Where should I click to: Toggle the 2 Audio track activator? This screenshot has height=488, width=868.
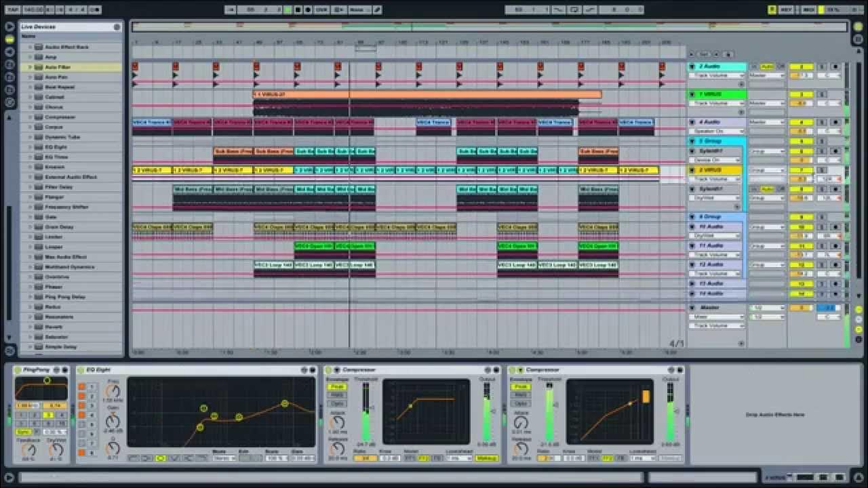point(802,66)
